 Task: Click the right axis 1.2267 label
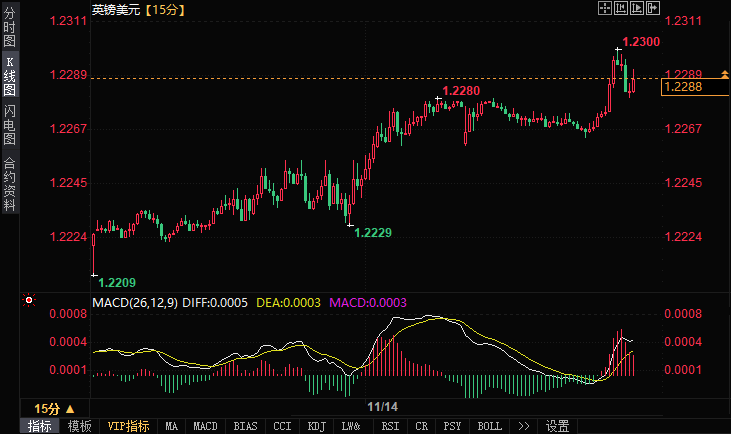point(683,129)
